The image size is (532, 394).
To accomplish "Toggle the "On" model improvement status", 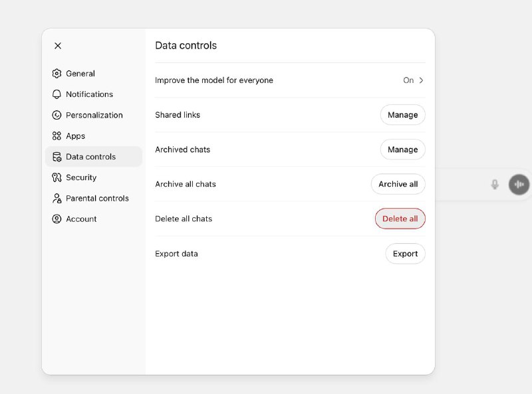I will pyautogui.click(x=408, y=80).
